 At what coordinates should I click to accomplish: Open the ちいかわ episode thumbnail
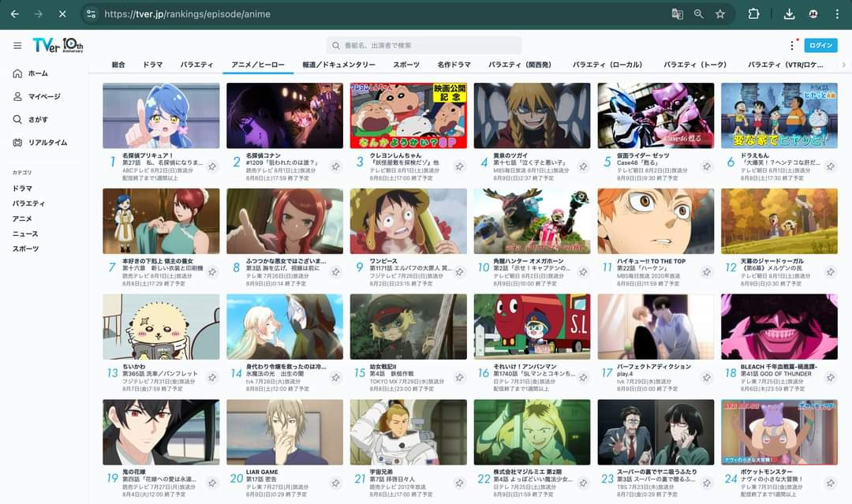161,327
